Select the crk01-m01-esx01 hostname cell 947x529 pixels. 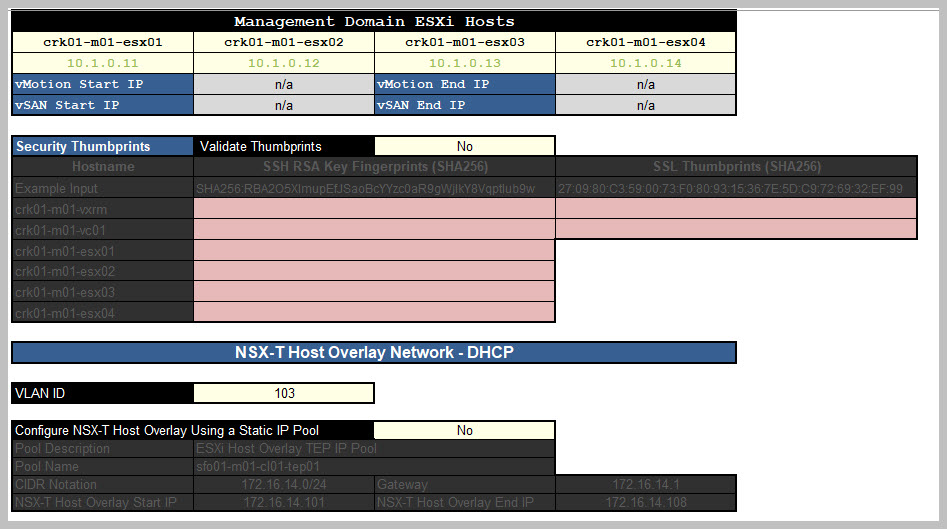click(103, 42)
